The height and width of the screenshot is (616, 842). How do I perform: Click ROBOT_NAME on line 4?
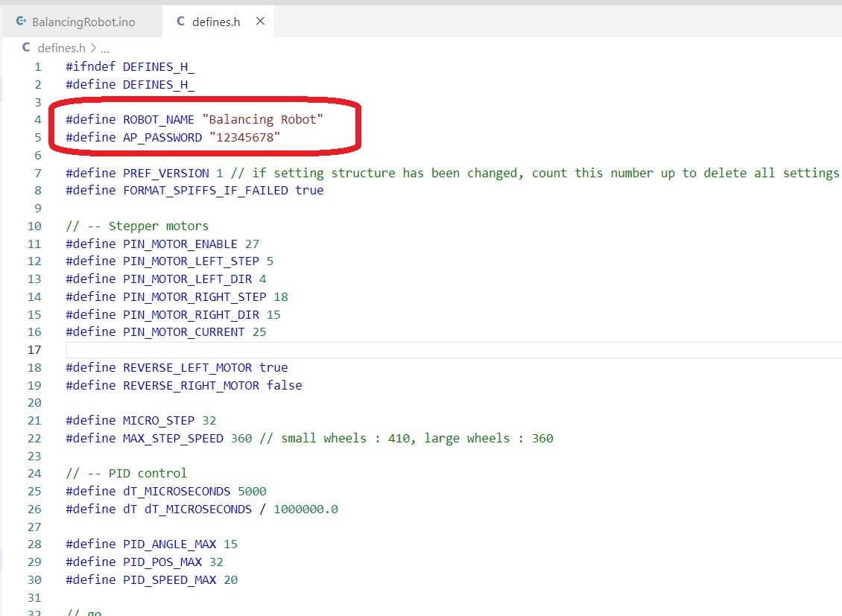click(x=159, y=119)
